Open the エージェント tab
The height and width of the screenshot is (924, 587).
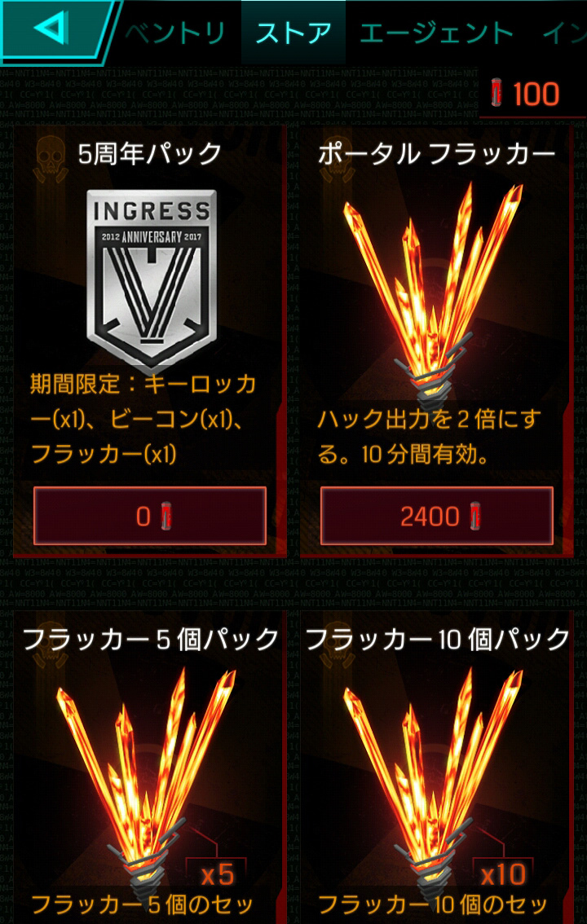point(437,33)
